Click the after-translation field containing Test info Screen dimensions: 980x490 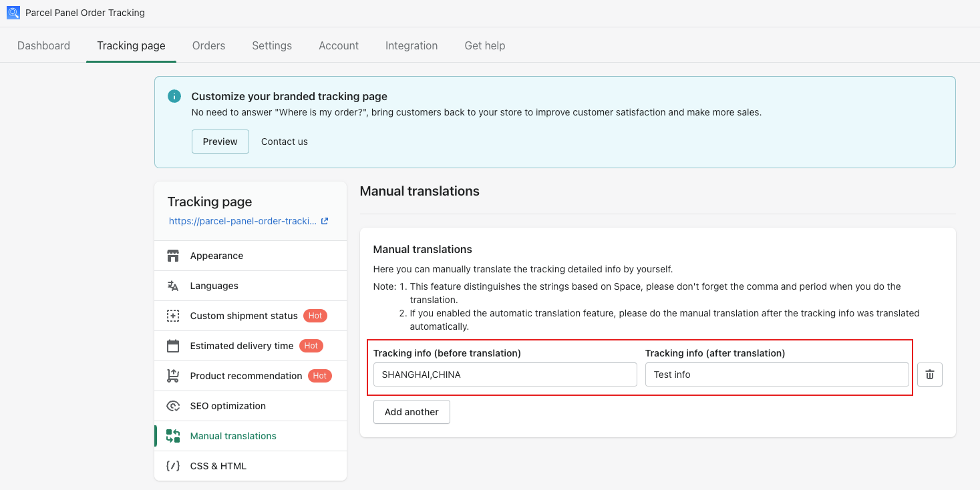pyautogui.click(x=777, y=375)
